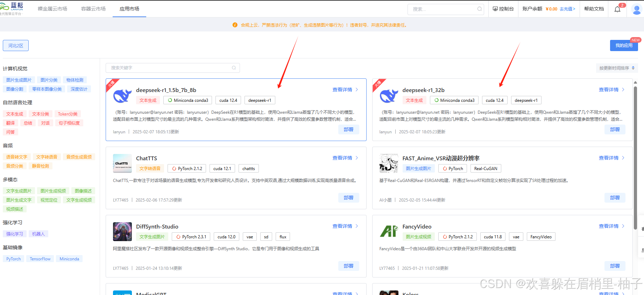
Task: Click the console monitor icon labeled 控制台
Action: (495, 9)
